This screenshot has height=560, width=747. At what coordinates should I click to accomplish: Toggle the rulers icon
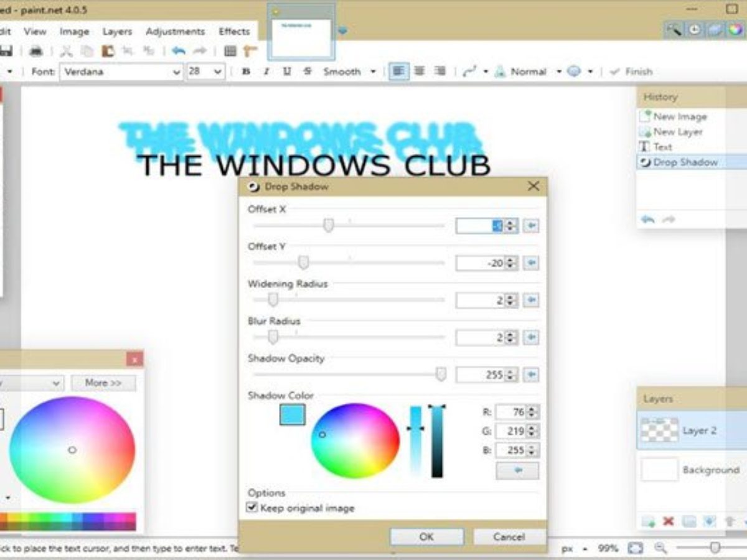(x=250, y=51)
